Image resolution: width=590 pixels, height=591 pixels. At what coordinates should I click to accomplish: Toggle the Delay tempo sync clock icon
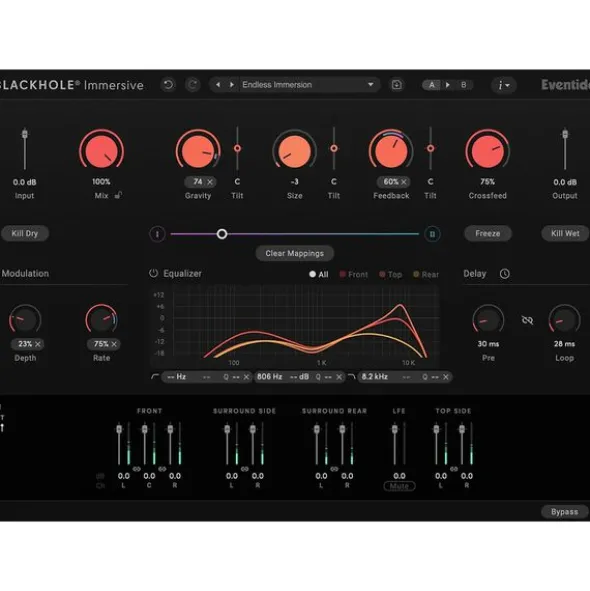(504, 274)
